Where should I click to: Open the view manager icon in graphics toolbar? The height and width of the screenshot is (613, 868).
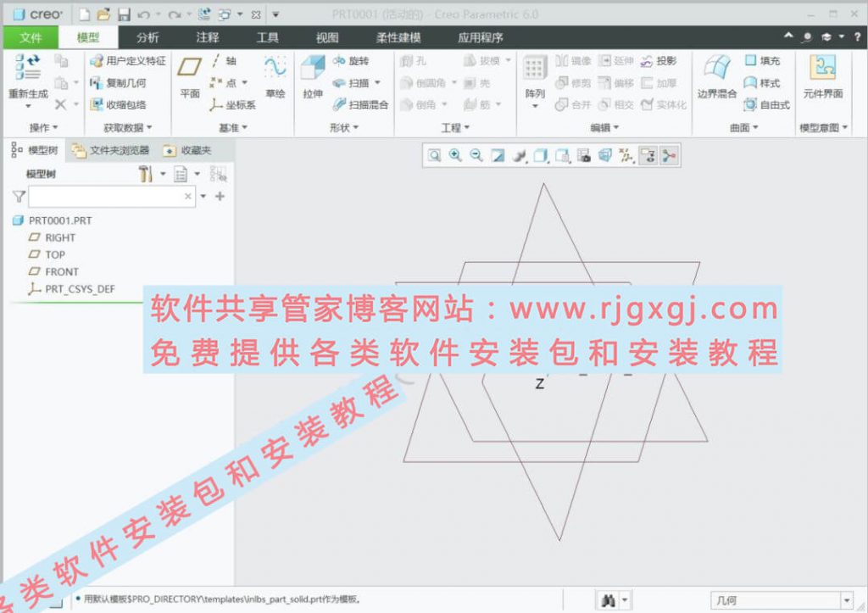(583, 156)
